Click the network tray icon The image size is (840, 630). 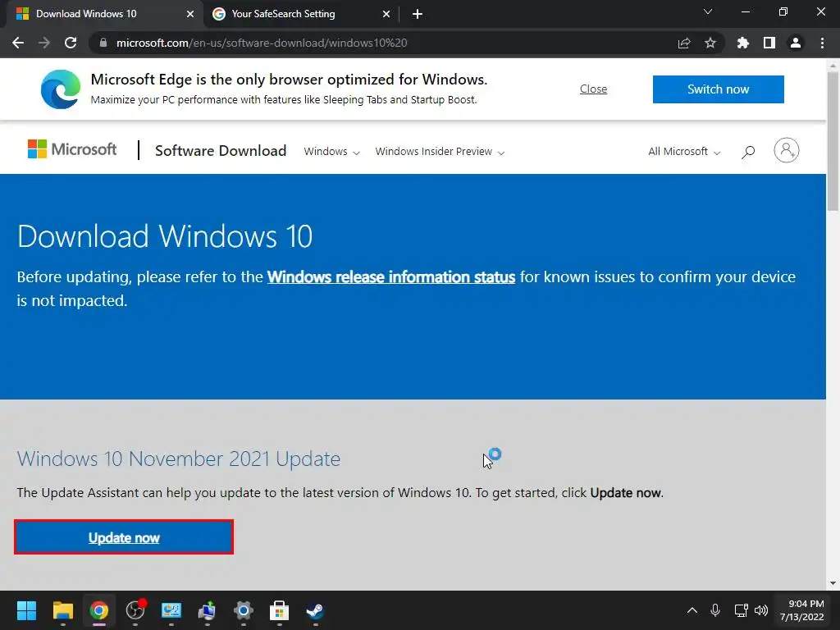click(x=741, y=610)
